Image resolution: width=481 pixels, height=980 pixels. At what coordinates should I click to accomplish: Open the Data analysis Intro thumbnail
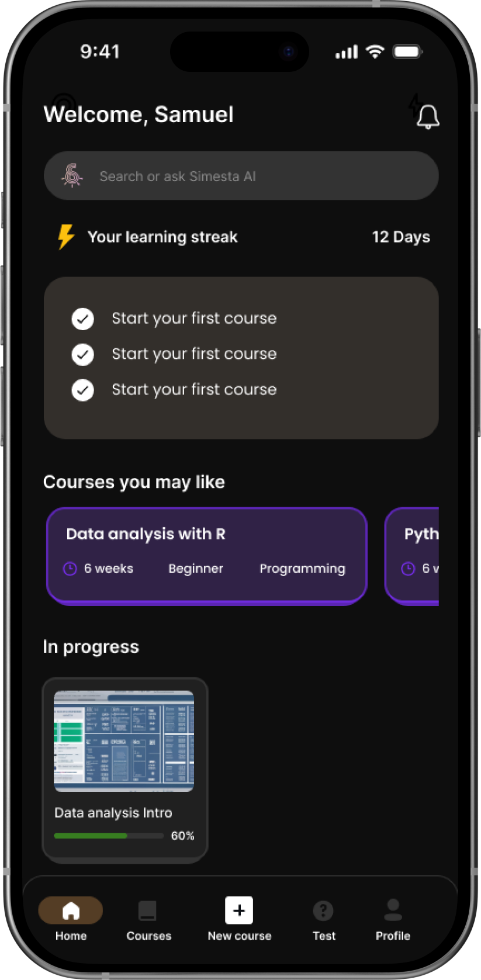(124, 741)
